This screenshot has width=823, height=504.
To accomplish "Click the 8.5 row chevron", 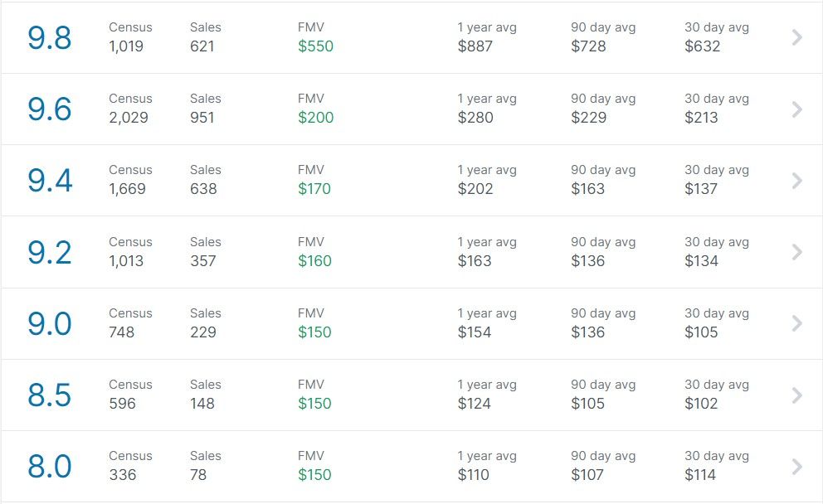I will pyautogui.click(x=796, y=395).
